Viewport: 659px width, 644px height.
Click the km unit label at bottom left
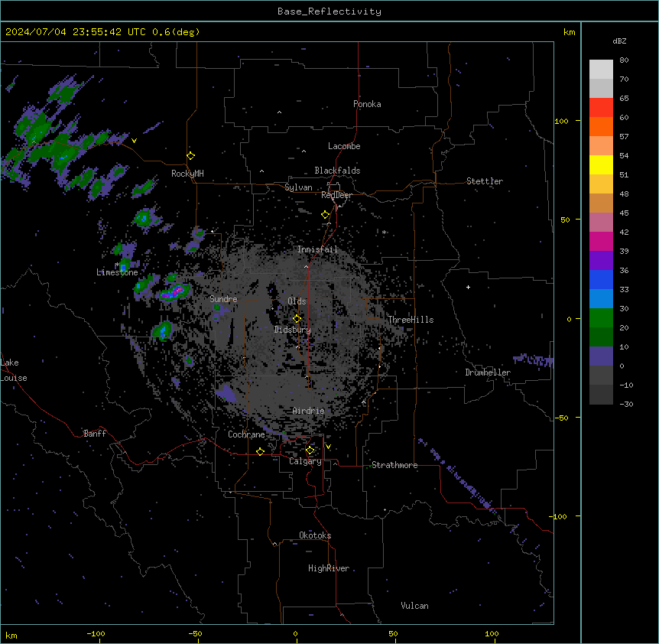11,635
